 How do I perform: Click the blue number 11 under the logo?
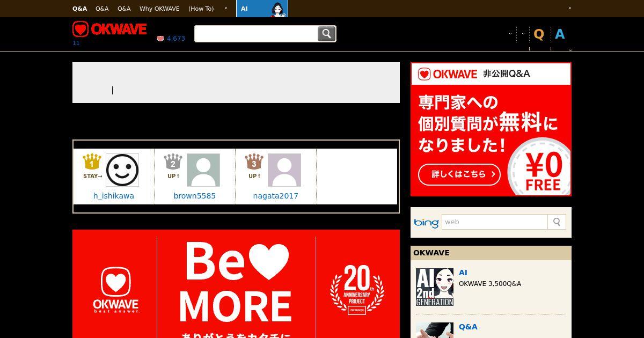tap(76, 43)
